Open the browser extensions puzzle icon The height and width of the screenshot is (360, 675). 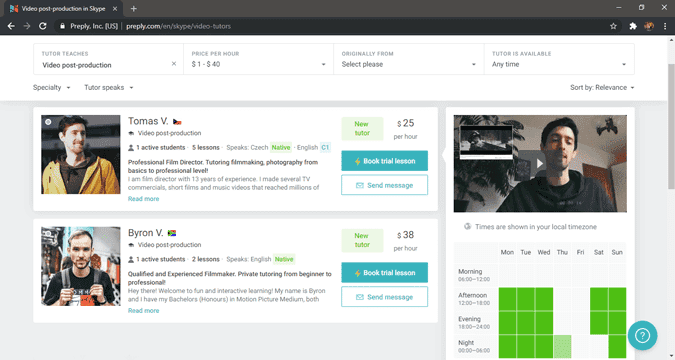point(633,26)
